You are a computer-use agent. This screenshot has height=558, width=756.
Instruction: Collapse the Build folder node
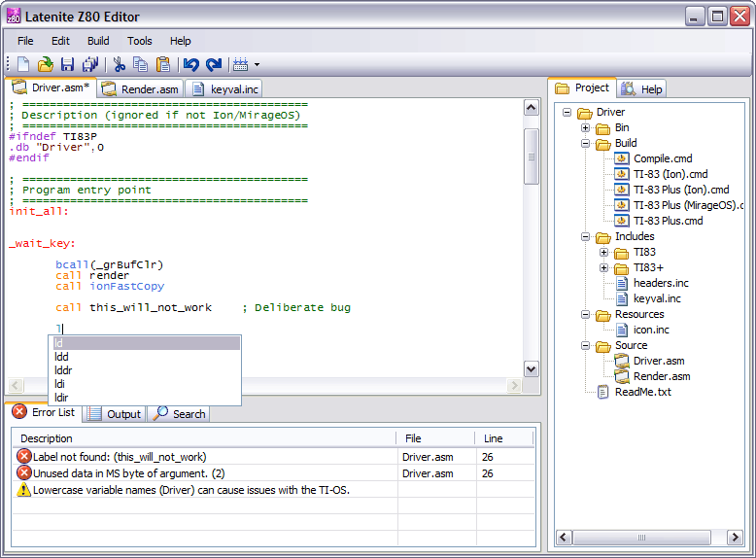pyautogui.click(x=585, y=143)
